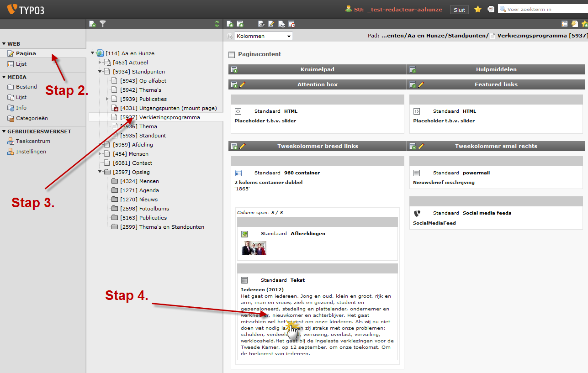Open the workspace/clear cache icon in top bar

(491, 9)
